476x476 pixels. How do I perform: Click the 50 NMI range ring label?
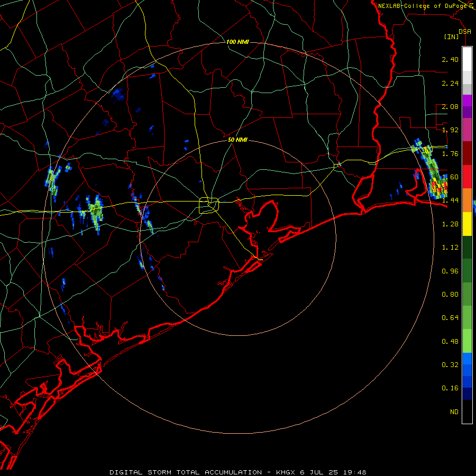click(x=237, y=140)
